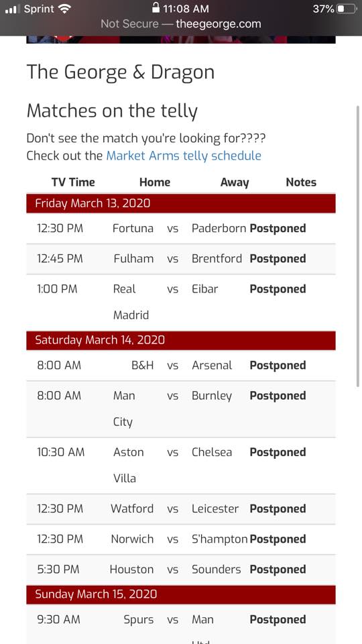Tap the Wi-Fi icon in the status bar
Viewport: 362px width, 644px height.
click(x=64, y=8)
